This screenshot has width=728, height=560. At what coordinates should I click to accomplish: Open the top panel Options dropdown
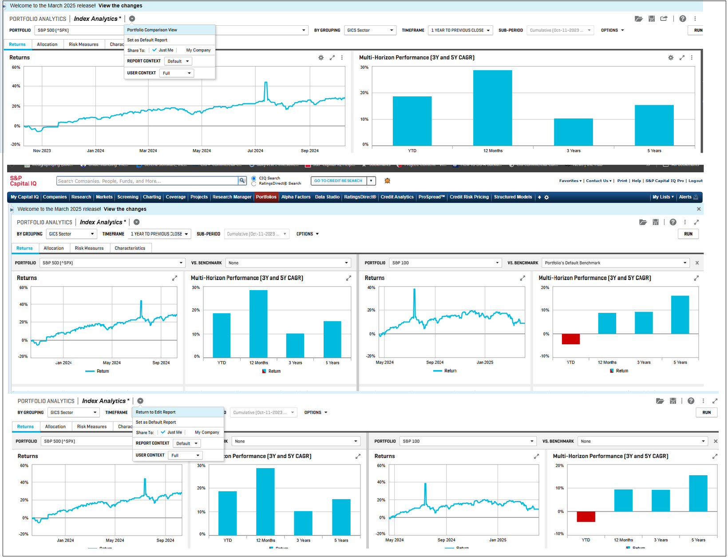(x=613, y=30)
